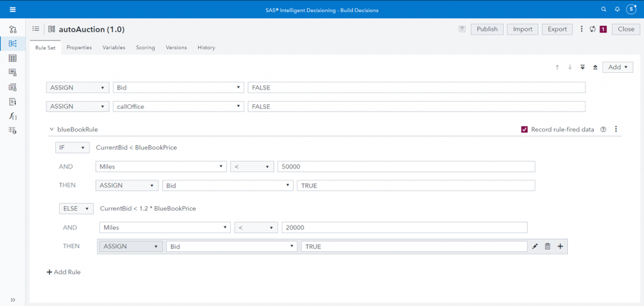The width and height of the screenshot is (644, 306).
Task: Open Bid dropdown in the IF THEN row
Action: [x=228, y=186]
